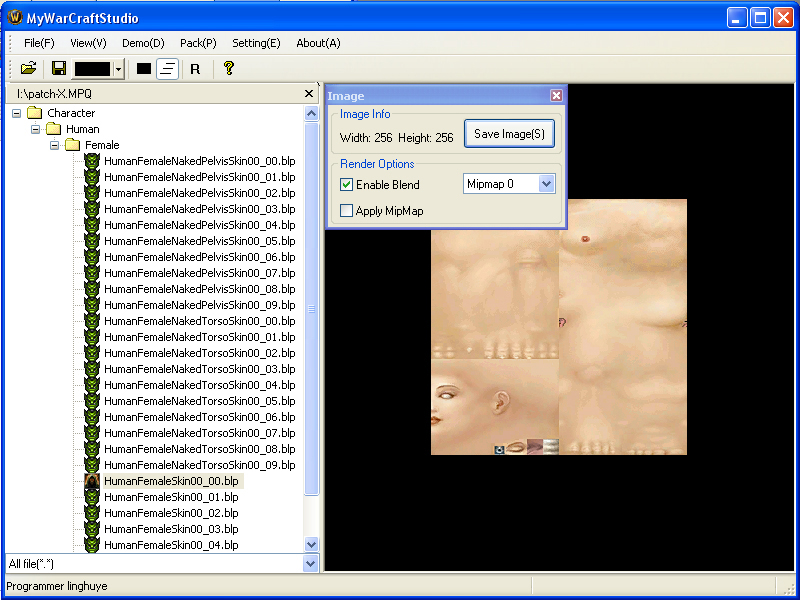Screen dimensions: 800x600
Task: Collapse the Female folder node
Action: point(54,145)
